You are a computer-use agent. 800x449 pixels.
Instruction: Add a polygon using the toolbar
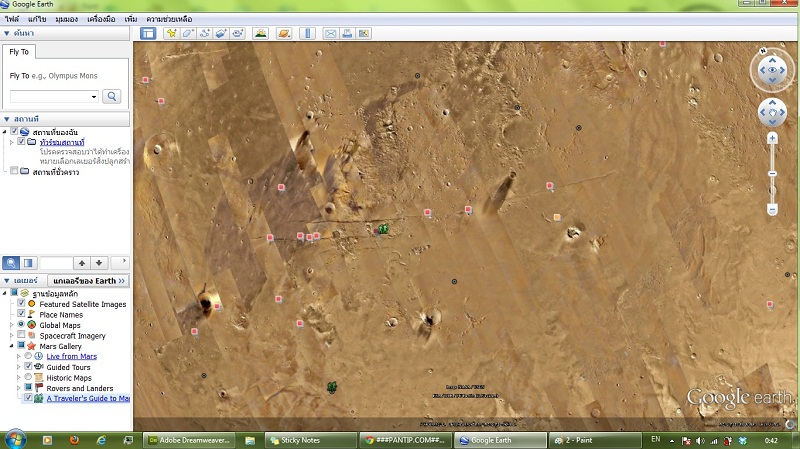point(188,34)
